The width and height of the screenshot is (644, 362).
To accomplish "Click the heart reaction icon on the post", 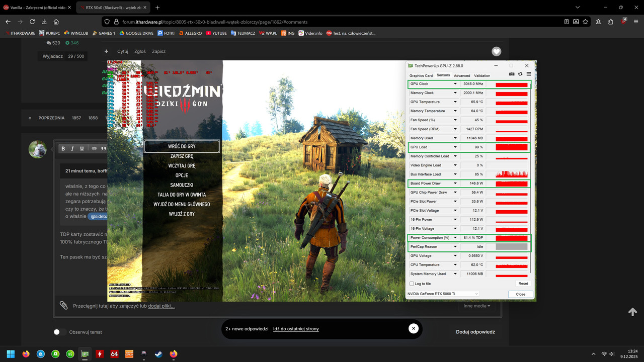I will (x=497, y=51).
